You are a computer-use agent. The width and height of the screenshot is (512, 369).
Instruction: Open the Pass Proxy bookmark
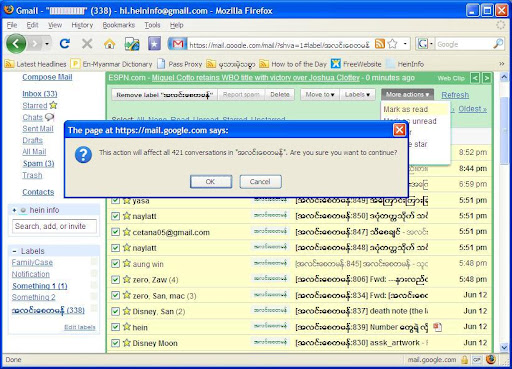click(x=180, y=64)
